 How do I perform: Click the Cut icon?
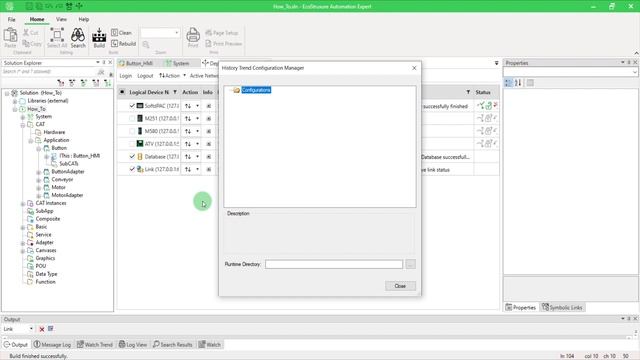(x=26, y=32)
